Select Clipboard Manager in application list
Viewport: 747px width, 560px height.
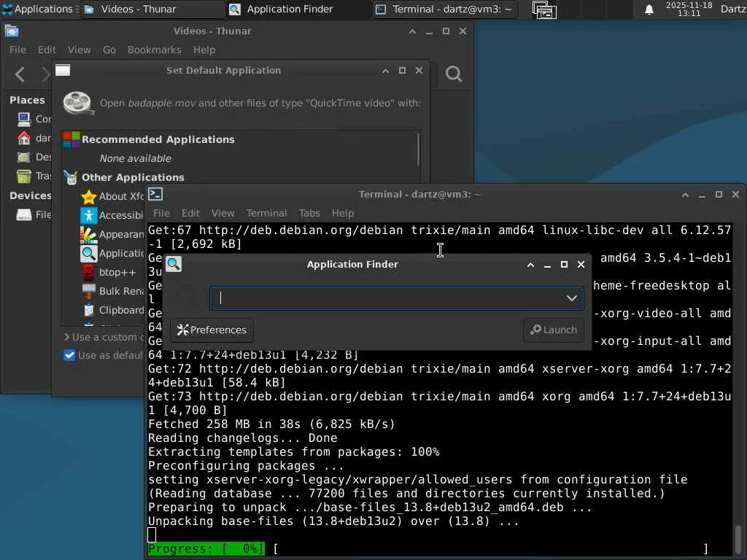point(112,310)
